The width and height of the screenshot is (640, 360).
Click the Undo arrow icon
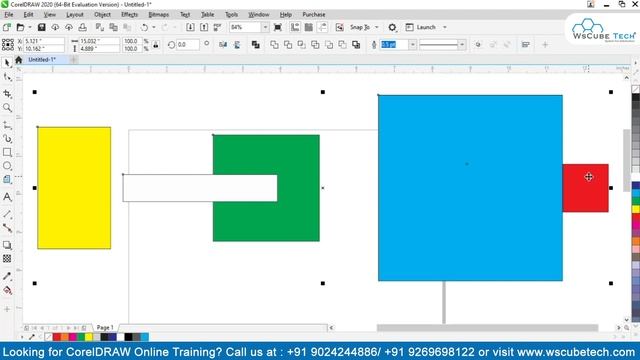tap(144, 27)
